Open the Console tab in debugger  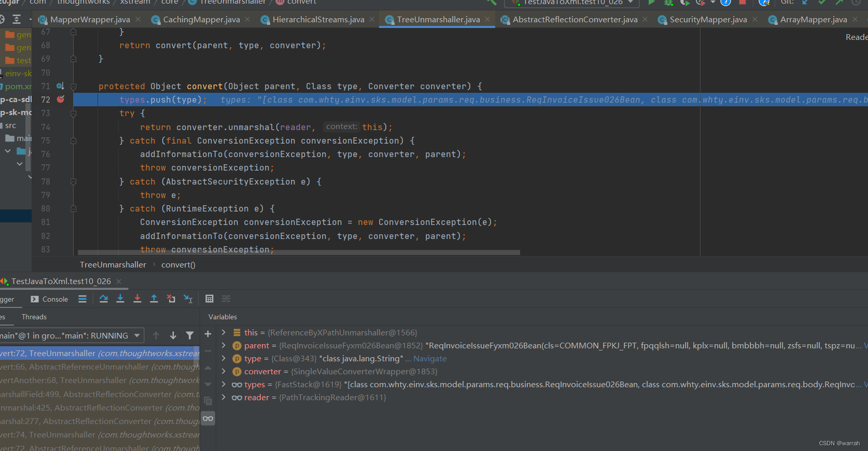[x=49, y=299]
